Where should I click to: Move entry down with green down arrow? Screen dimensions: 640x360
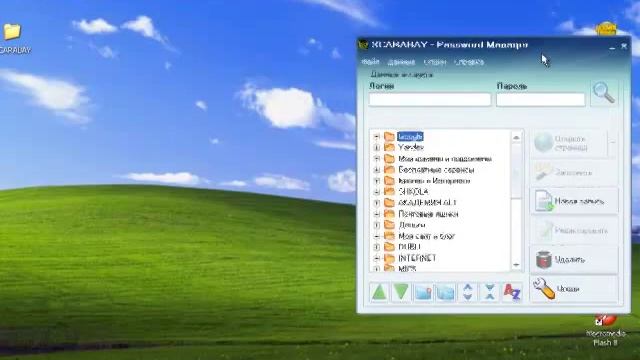tap(401, 292)
